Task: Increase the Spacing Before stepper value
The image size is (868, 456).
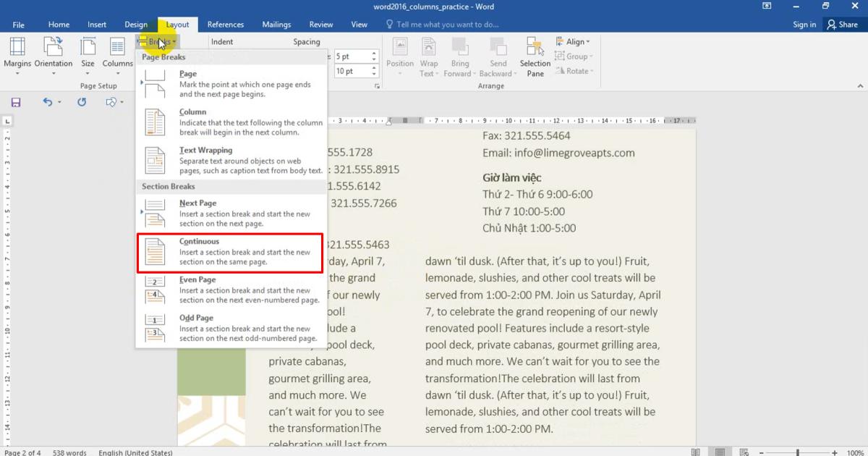Action: [374, 53]
